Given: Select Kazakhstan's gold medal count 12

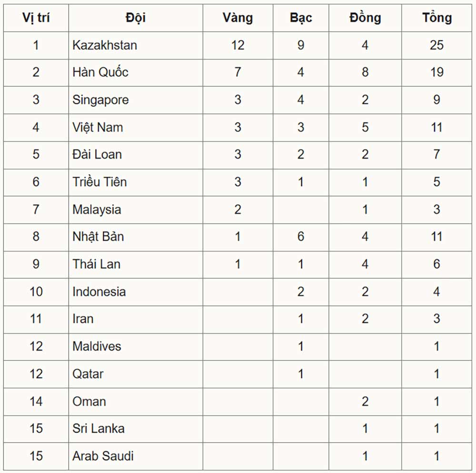Looking at the screenshot, I should click(238, 45).
